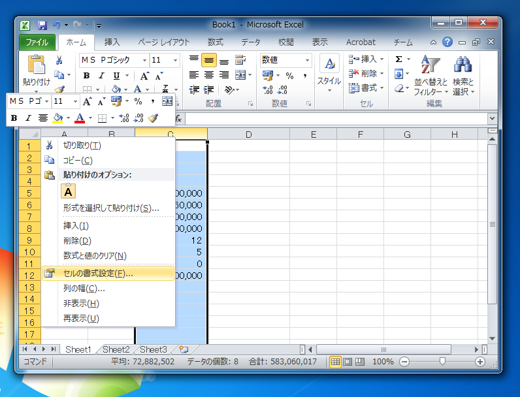Toggle Italic in the mini toolbar

pos(28,118)
